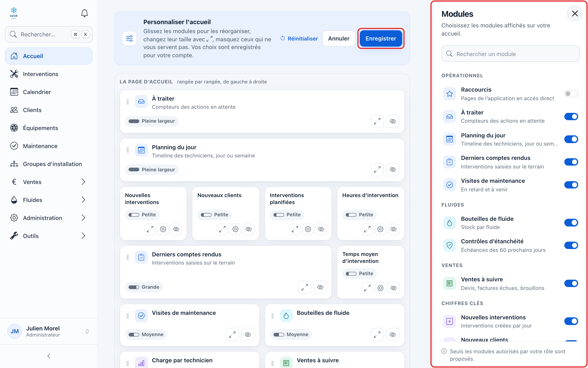
Task: Click Réinitialiser link
Action: [x=299, y=38]
